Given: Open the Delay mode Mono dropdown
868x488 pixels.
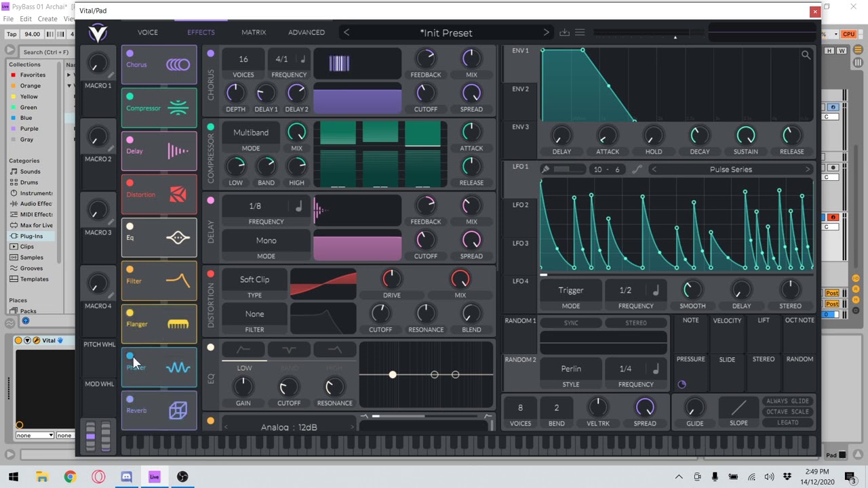Looking at the screenshot, I should click(x=266, y=241).
